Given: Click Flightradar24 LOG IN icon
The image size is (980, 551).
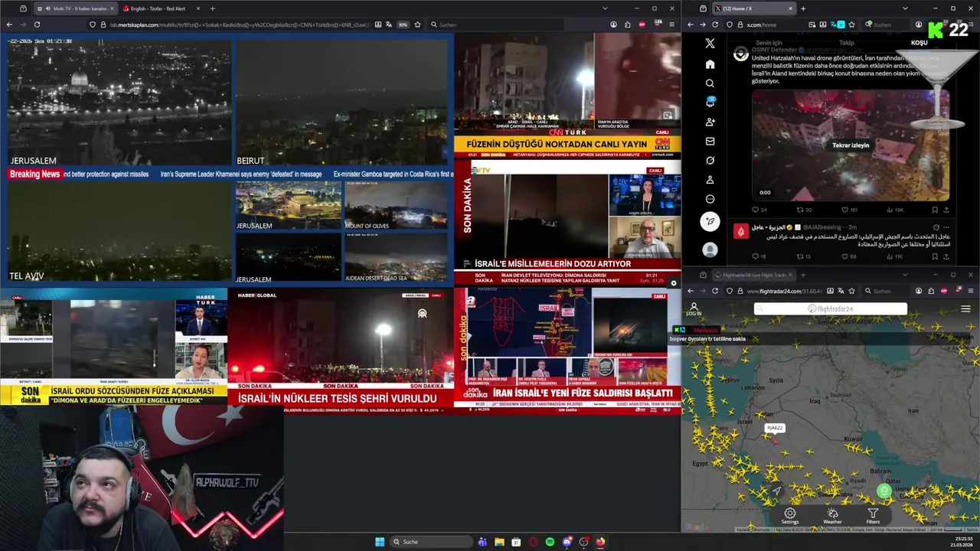Looking at the screenshot, I should point(694,309).
